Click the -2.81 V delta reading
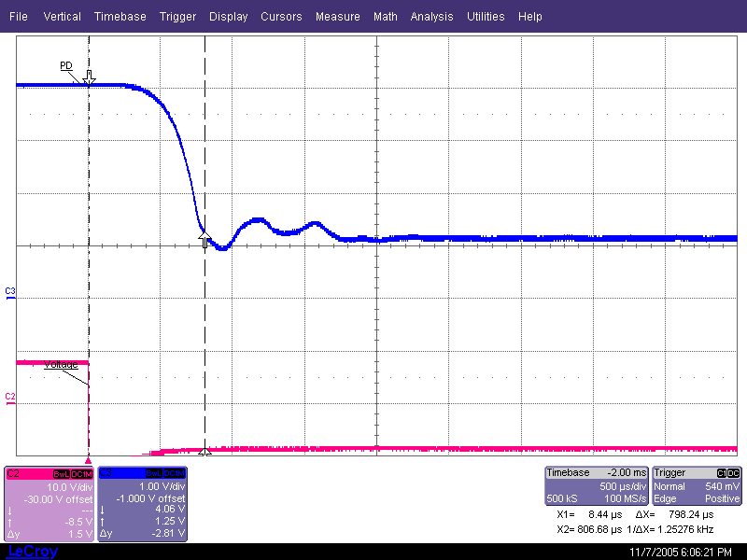Viewport: 747px width, 560px height. click(x=168, y=533)
